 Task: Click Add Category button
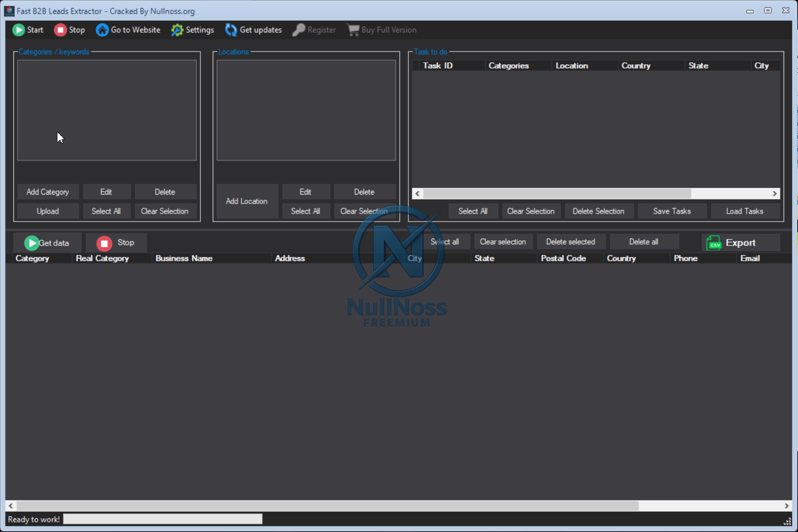[48, 192]
